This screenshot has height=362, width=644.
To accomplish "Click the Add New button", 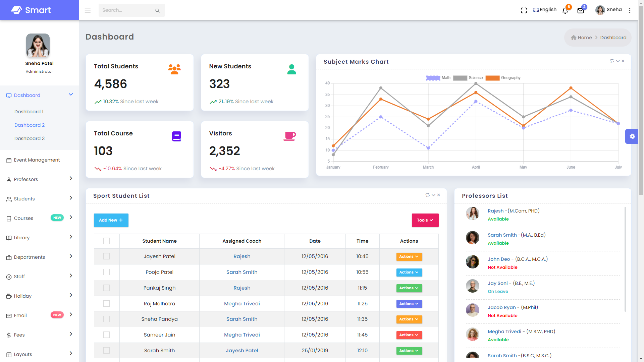I will pyautogui.click(x=111, y=220).
